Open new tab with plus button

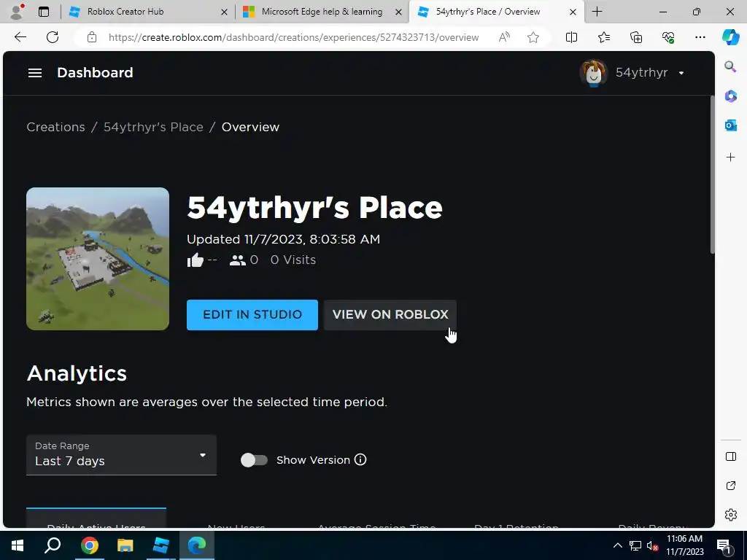(x=597, y=12)
